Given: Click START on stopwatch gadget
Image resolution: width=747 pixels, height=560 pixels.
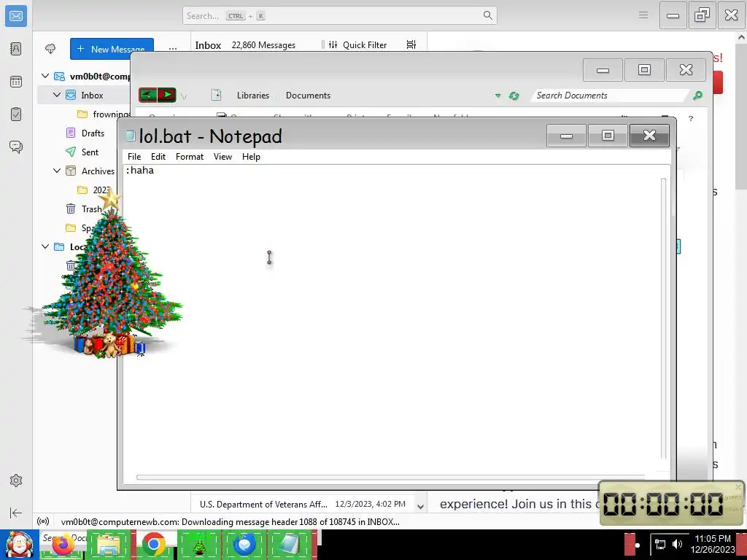Looking at the screenshot, I should tap(732, 497).
